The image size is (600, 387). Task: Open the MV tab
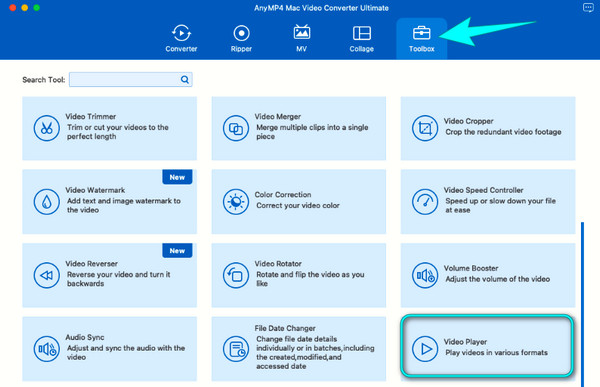point(302,38)
